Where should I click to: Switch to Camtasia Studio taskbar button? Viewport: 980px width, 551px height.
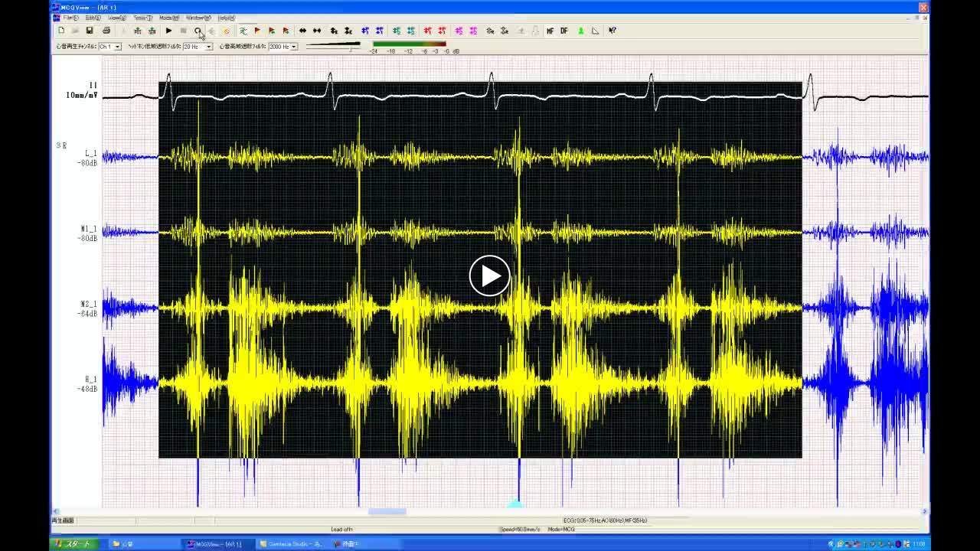291,544
